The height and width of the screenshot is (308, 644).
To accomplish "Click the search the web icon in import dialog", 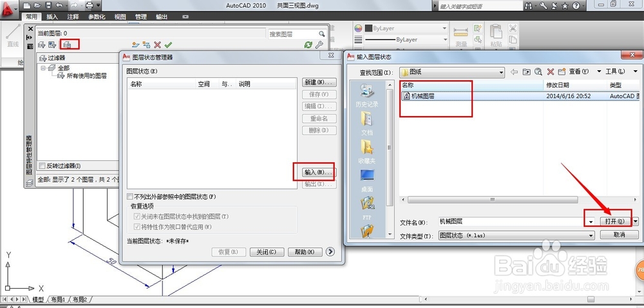I will tap(538, 72).
